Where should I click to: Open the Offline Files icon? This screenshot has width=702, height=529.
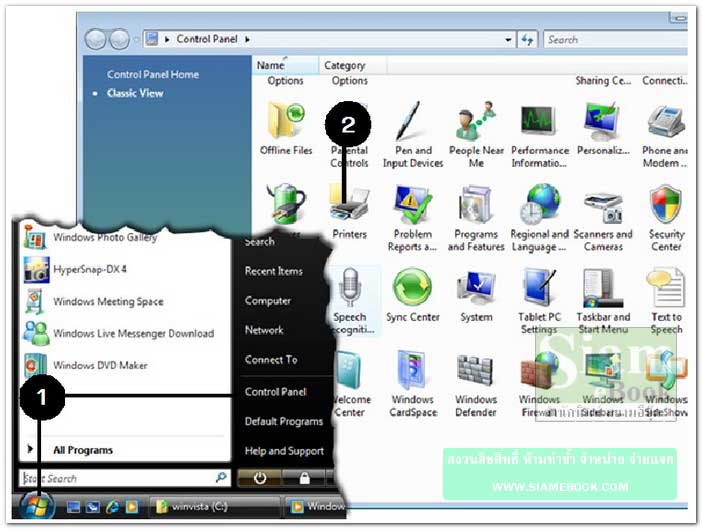(x=286, y=129)
